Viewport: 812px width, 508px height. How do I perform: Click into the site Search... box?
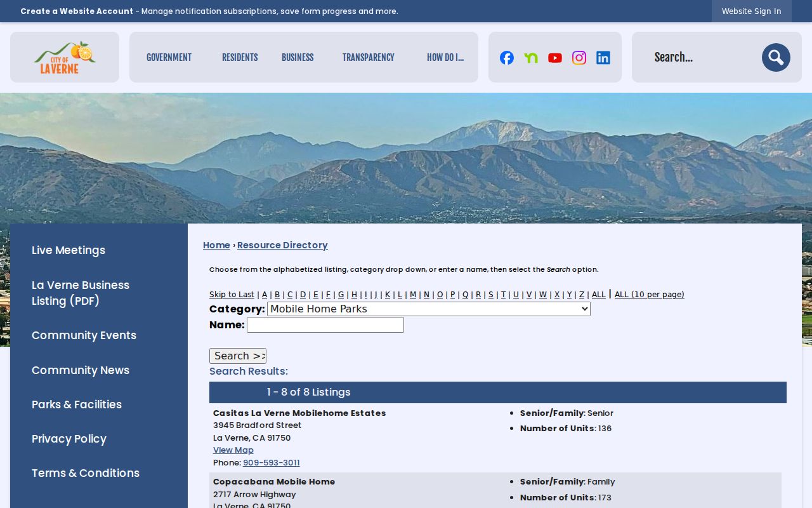(704, 57)
